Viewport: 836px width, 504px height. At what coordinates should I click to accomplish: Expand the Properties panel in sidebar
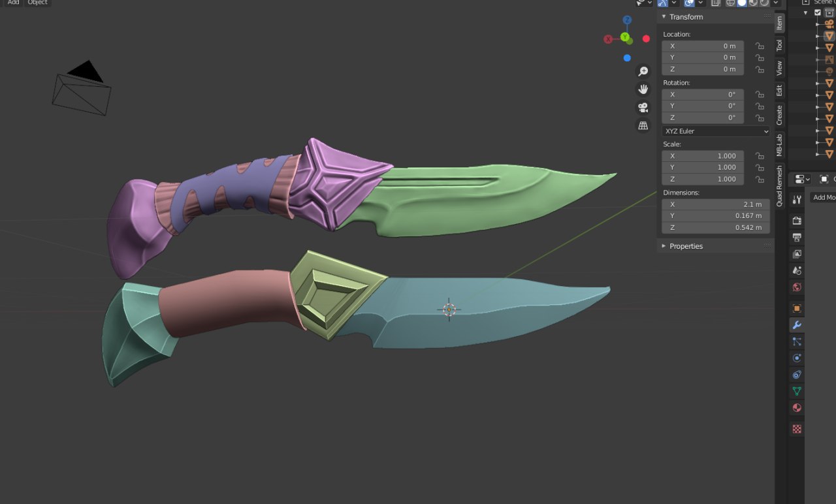(664, 246)
